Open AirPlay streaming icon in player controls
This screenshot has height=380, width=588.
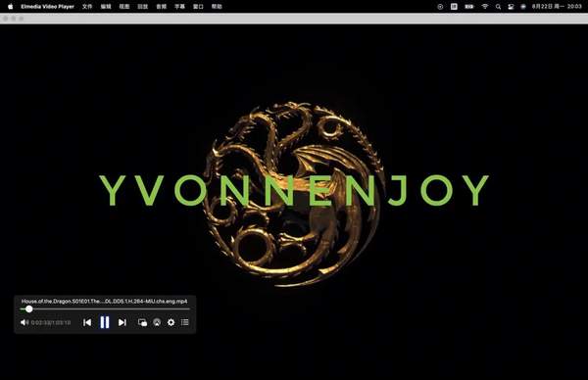pyautogui.click(x=157, y=322)
